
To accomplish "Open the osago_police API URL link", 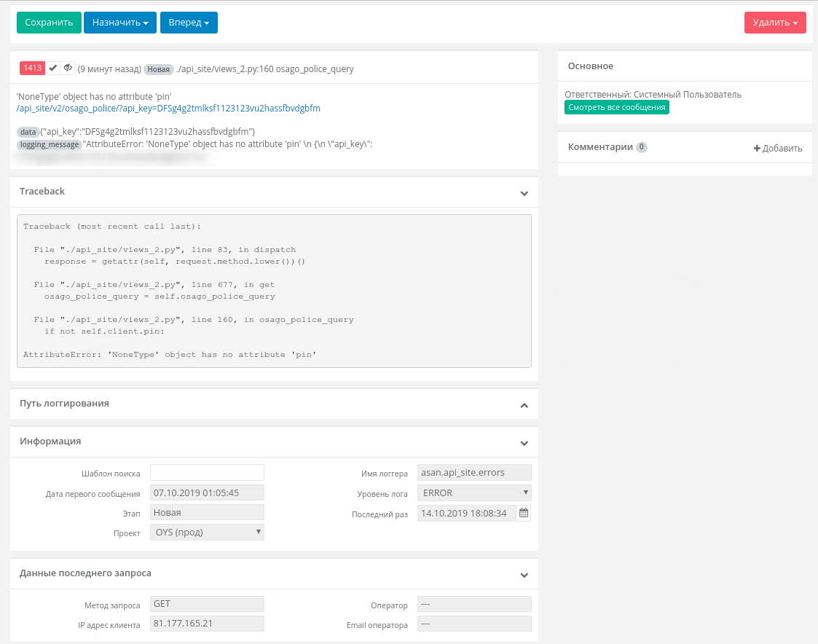I will 168,108.
